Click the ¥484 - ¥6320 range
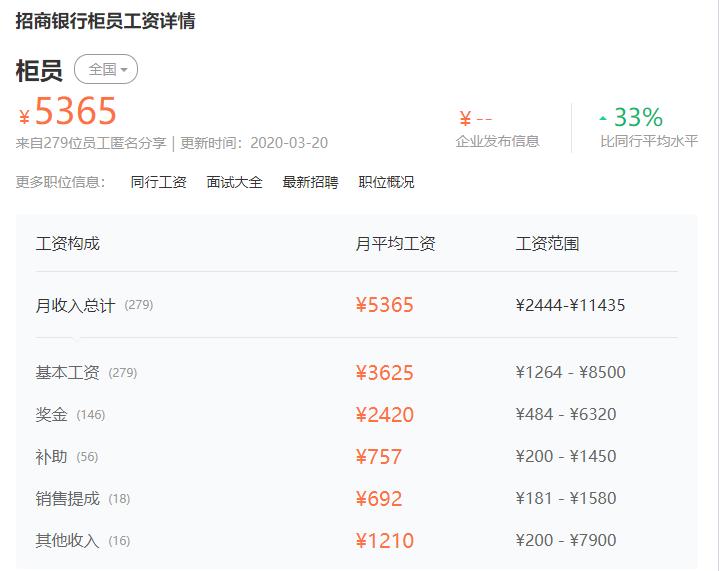719x571 pixels. pyautogui.click(x=565, y=415)
